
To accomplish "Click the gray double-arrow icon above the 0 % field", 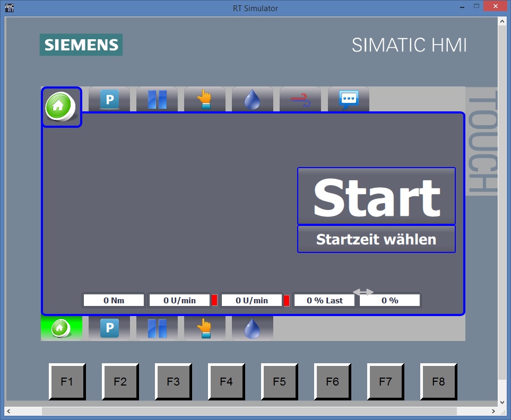I will [x=363, y=292].
